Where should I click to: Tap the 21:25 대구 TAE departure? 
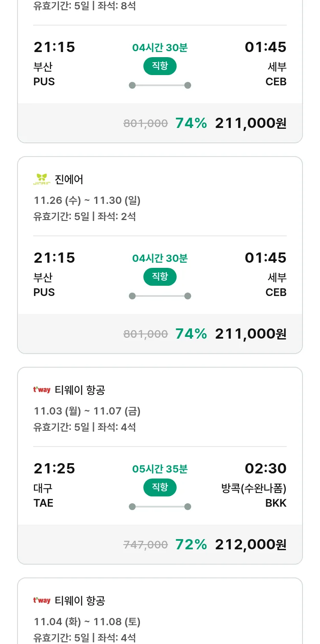pyautogui.click(x=54, y=485)
